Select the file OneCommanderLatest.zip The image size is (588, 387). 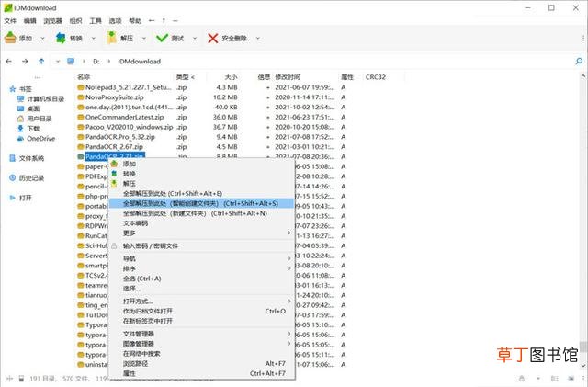(x=125, y=117)
